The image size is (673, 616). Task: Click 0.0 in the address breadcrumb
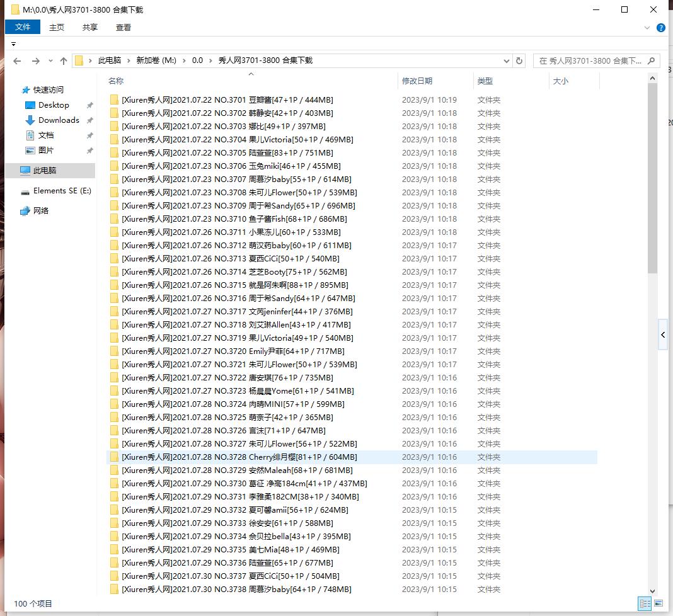click(x=197, y=60)
